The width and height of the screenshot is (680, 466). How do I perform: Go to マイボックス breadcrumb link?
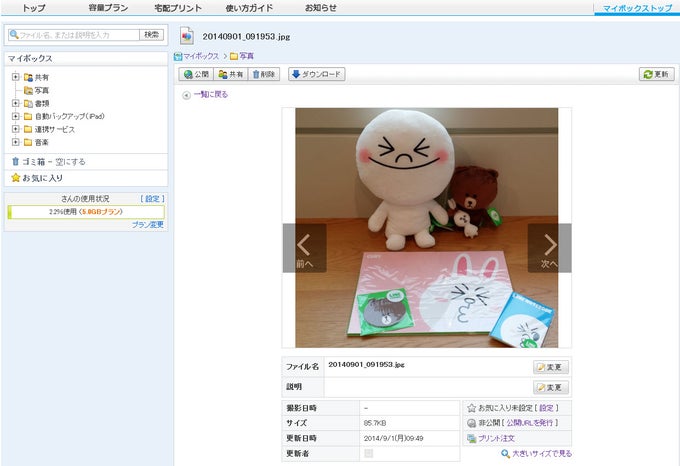click(x=196, y=56)
